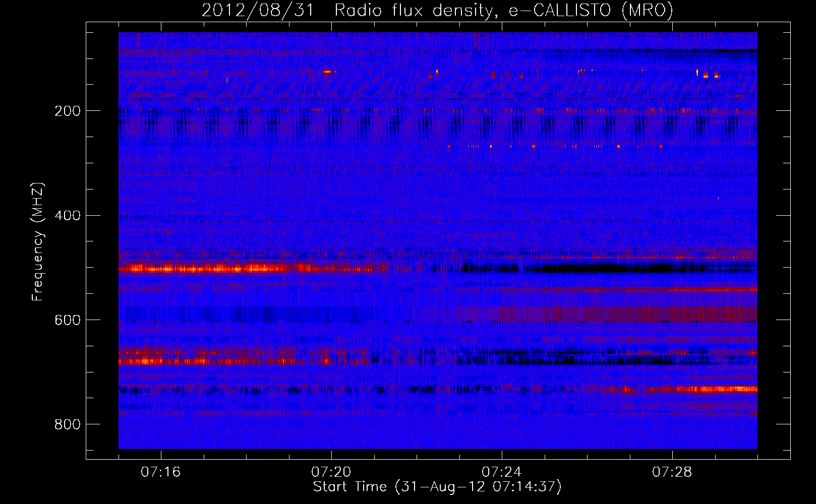Select the 600 frequency tick label
816x504 pixels.
point(68,321)
